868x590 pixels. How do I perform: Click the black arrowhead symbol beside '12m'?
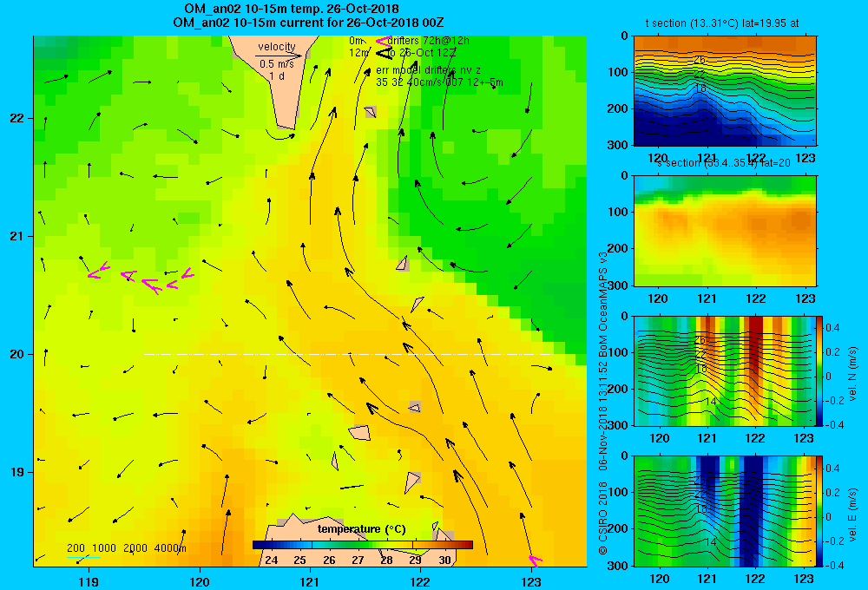coord(385,53)
